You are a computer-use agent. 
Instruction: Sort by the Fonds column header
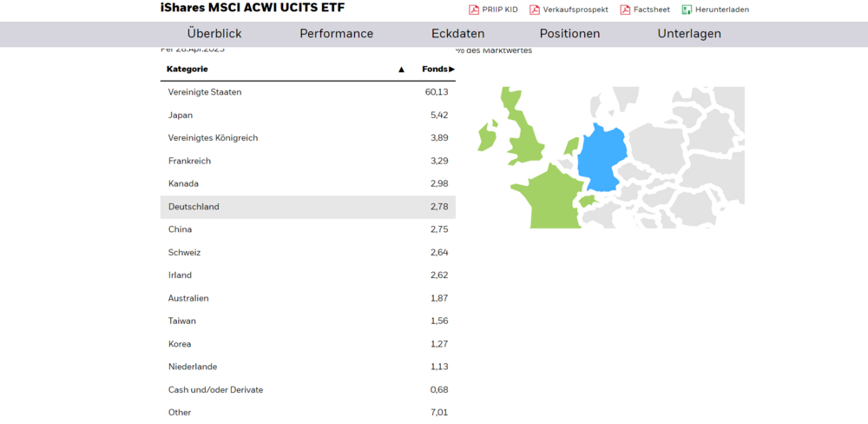(x=437, y=70)
